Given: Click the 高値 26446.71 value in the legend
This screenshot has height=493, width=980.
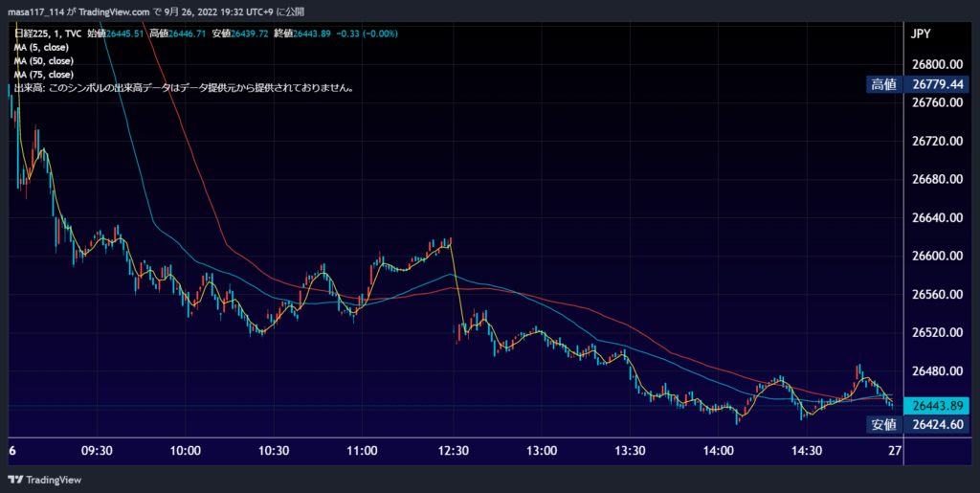Looking at the screenshot, I should pyautogui.click(x=178, y=34).
